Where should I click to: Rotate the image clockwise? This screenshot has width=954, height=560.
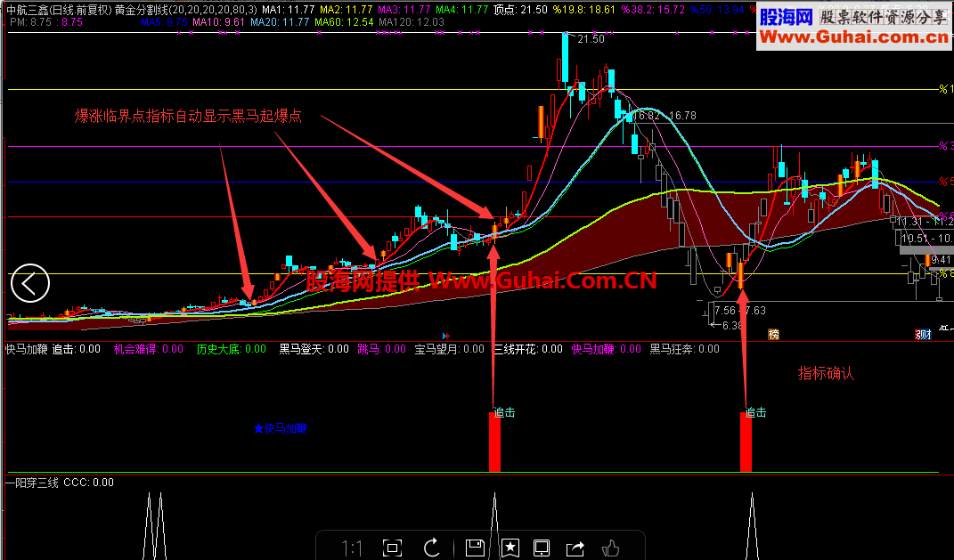pyautogui.click(x=432, y=548)
